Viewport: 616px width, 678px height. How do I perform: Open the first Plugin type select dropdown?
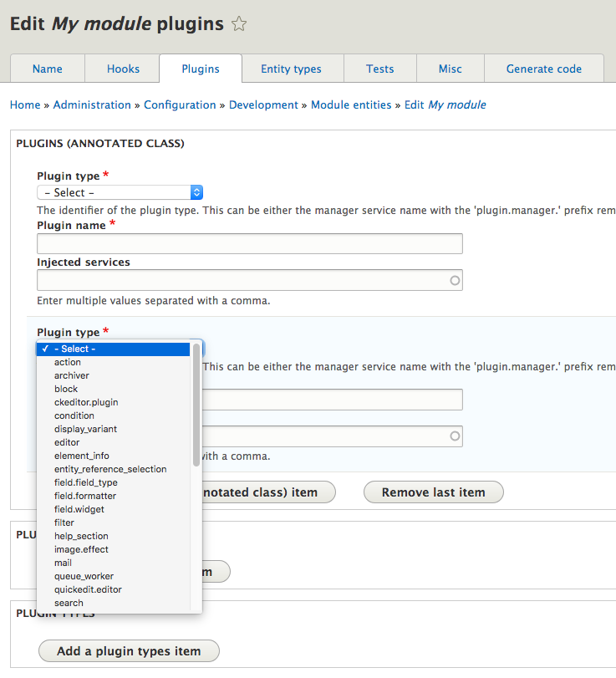coord(120,192)
